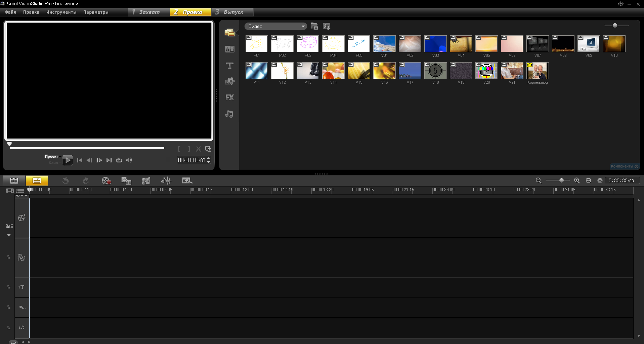This screenshot has height=344, width=644.
Task: Click the timeline zoom slider handle
Action: click(x=561, y=181)
